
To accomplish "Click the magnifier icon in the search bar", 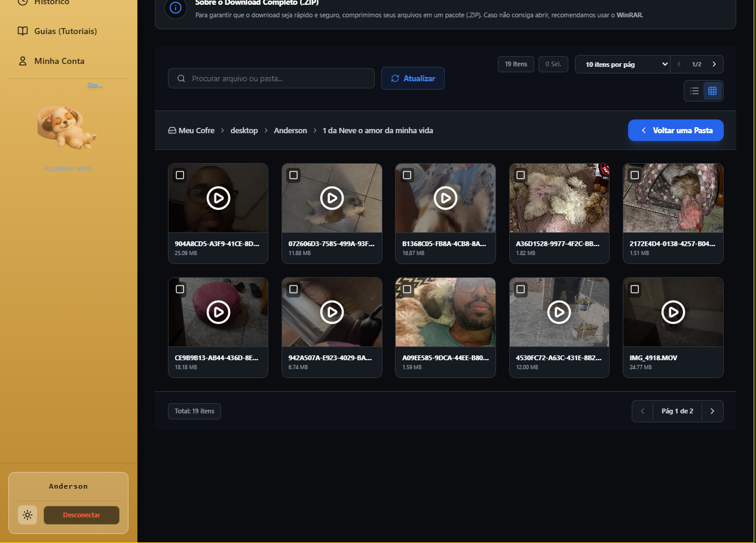I will click(x=181, y=78).
